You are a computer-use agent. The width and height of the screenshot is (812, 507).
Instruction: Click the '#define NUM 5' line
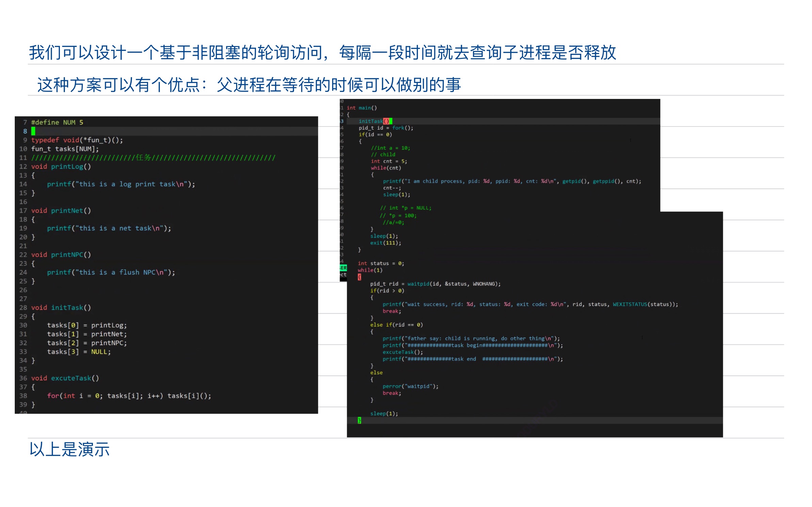57,122
